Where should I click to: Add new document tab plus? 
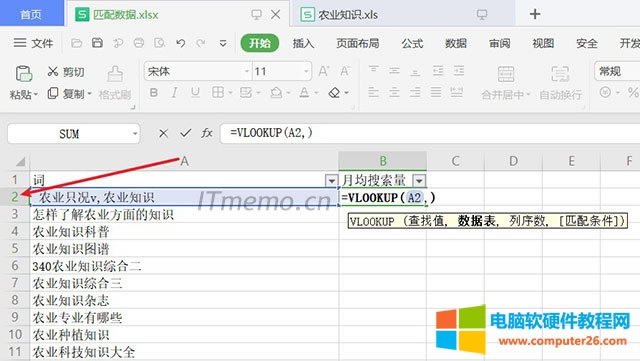click(535, 14)
